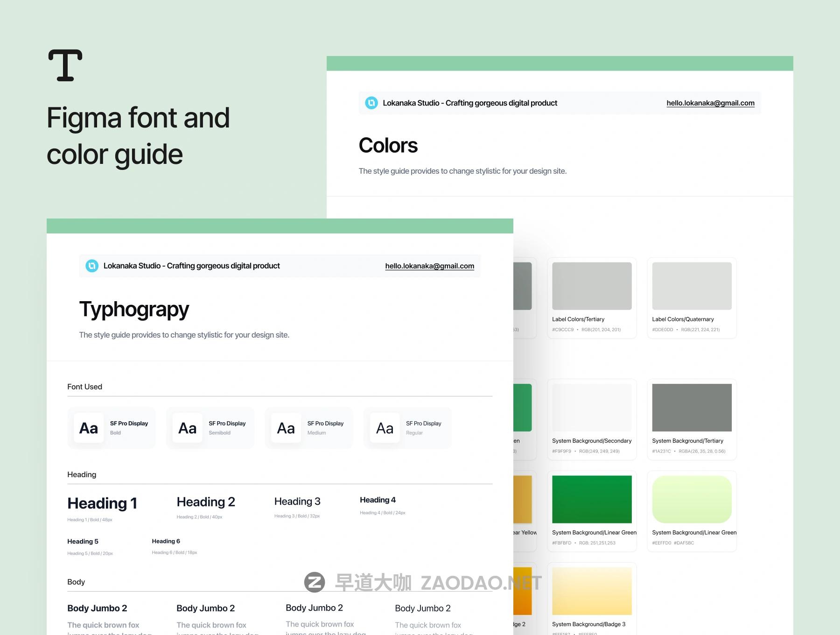840x635 pixels.
Task: Select the SF Pro Display Semibold Aa tile
Action: pos(188,428)
